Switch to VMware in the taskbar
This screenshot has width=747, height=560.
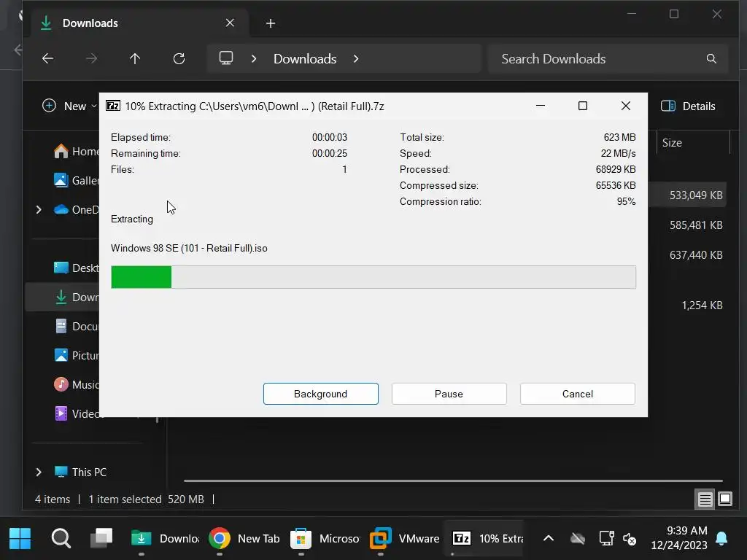coord(405,538)
